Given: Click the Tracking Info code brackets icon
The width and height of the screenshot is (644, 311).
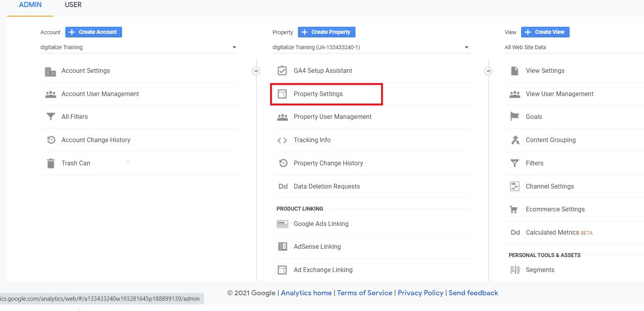Looking at the screenshot, I should pos(282,141).
